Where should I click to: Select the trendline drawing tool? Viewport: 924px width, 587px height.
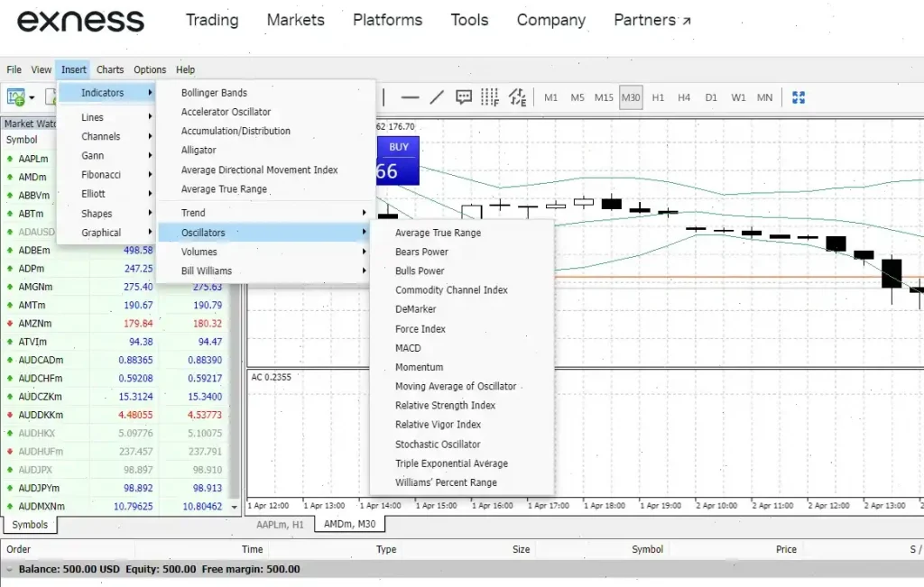(437, 97)
